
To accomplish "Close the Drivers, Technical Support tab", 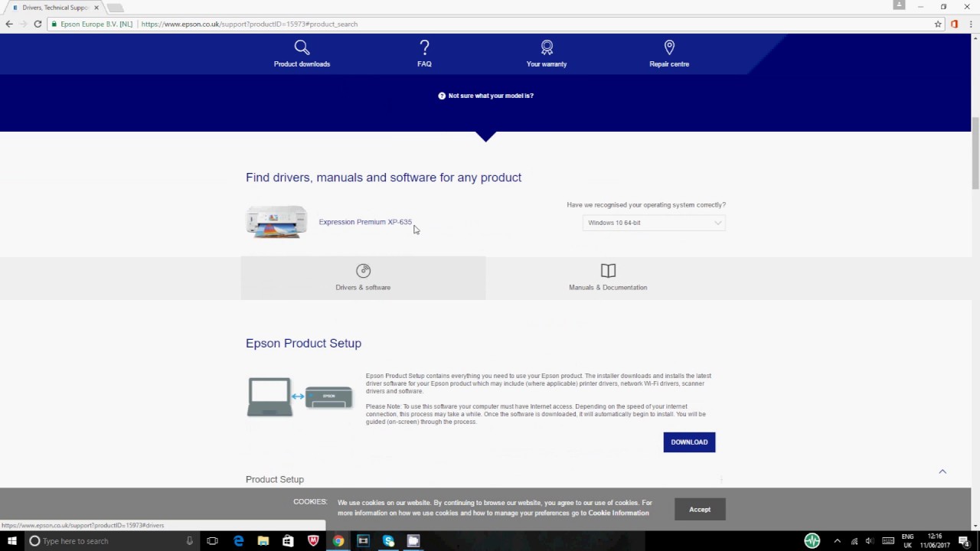I will (96, 8).
